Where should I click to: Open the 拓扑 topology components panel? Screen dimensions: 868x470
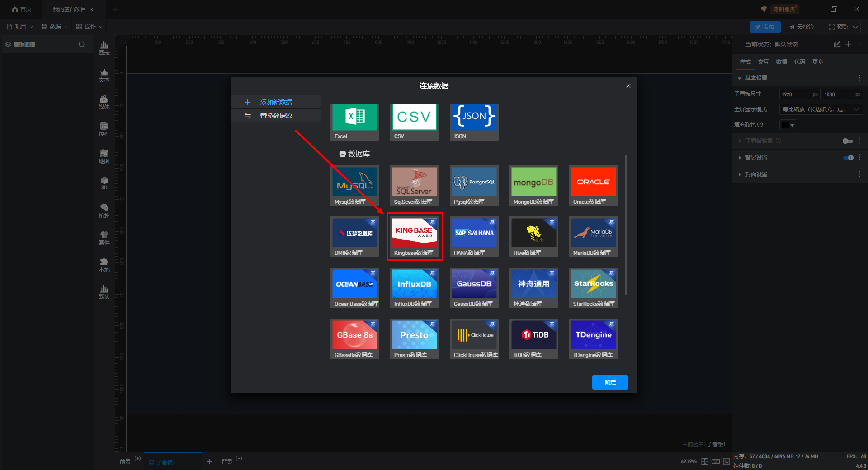(x=104, y=211)
